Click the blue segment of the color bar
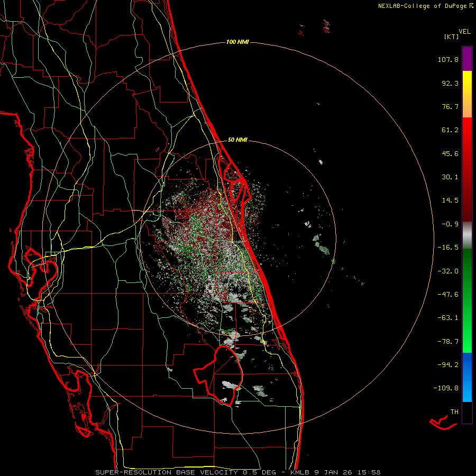 pos(467,377)
